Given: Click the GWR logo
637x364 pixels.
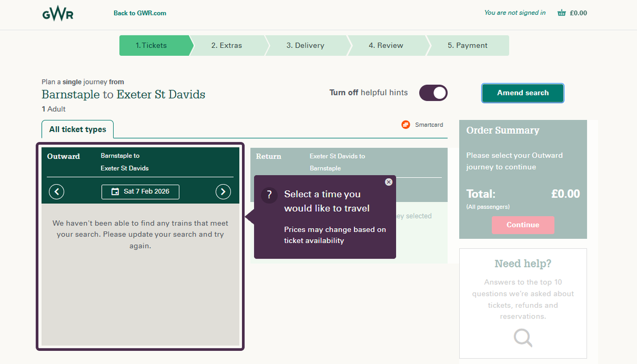Looking at the screenshot, I should click(x=58, y=13).
